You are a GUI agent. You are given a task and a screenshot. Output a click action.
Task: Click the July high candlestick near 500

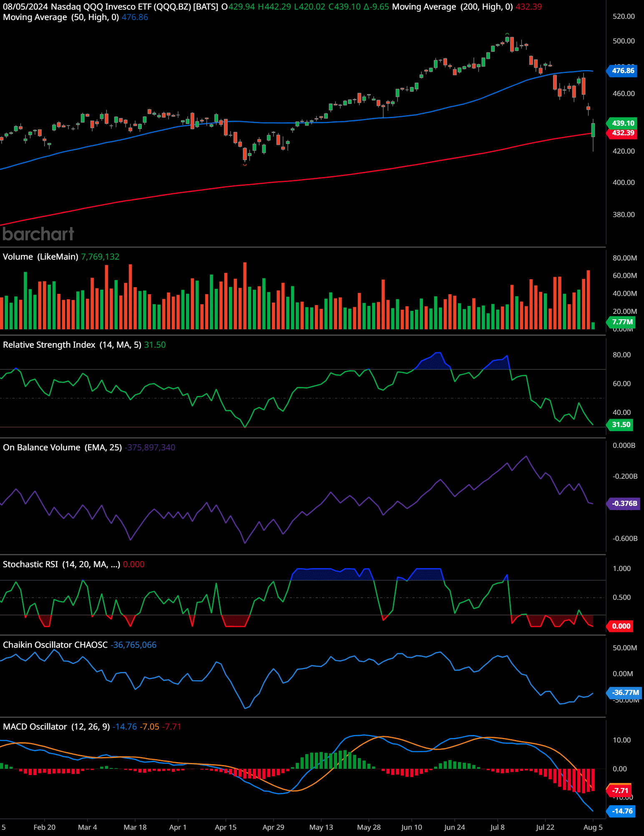point(507,39)
